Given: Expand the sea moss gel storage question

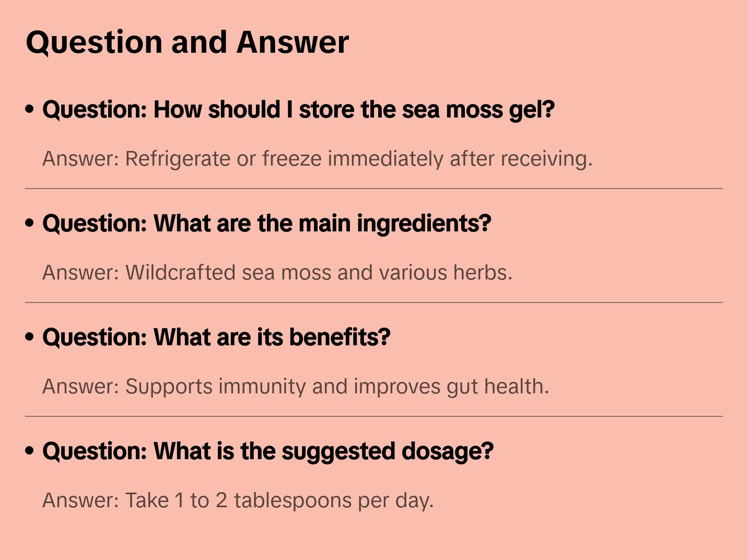Looking at the screenshot, I should click(298, 110).
